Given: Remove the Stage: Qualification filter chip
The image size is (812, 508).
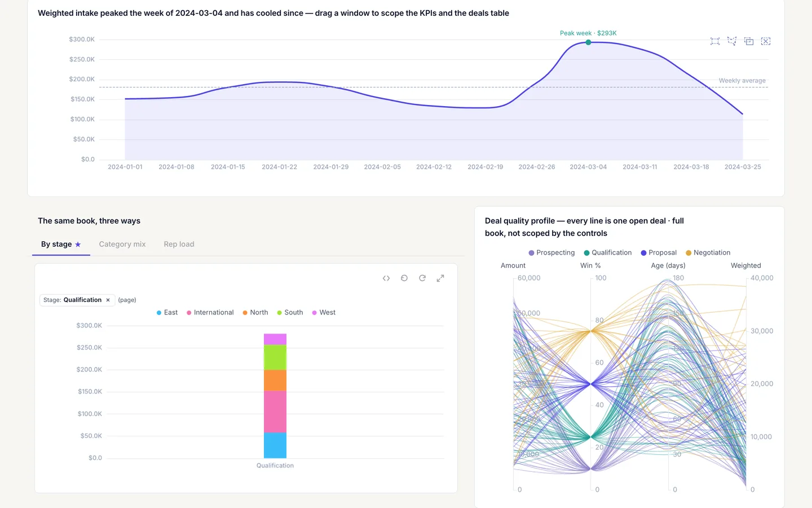Looking at the screenshot, I should [108, 300].
